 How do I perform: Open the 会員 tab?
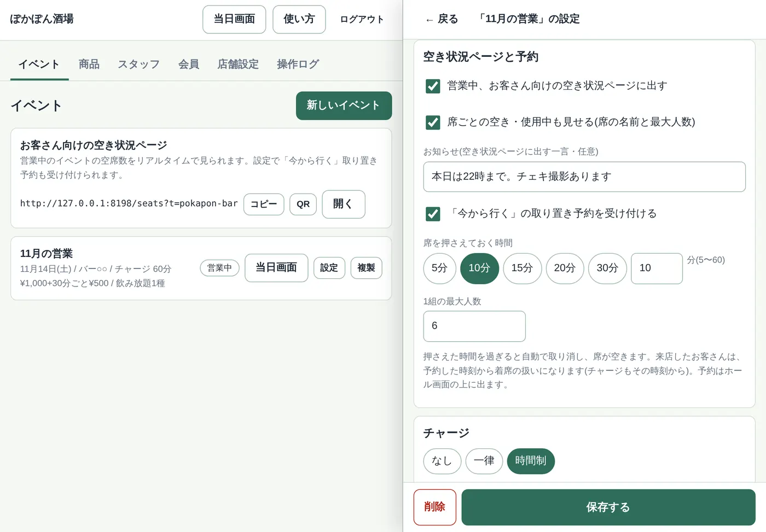(x=189, y=65)
